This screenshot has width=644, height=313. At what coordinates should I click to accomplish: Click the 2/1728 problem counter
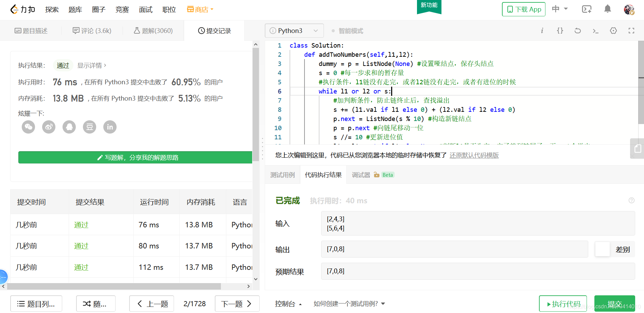194,304
